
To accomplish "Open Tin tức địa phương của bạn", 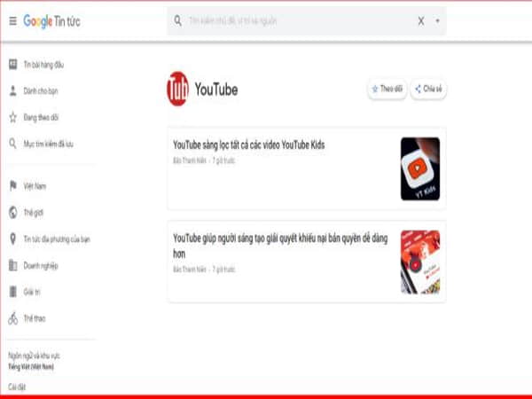I will point(57,239).
